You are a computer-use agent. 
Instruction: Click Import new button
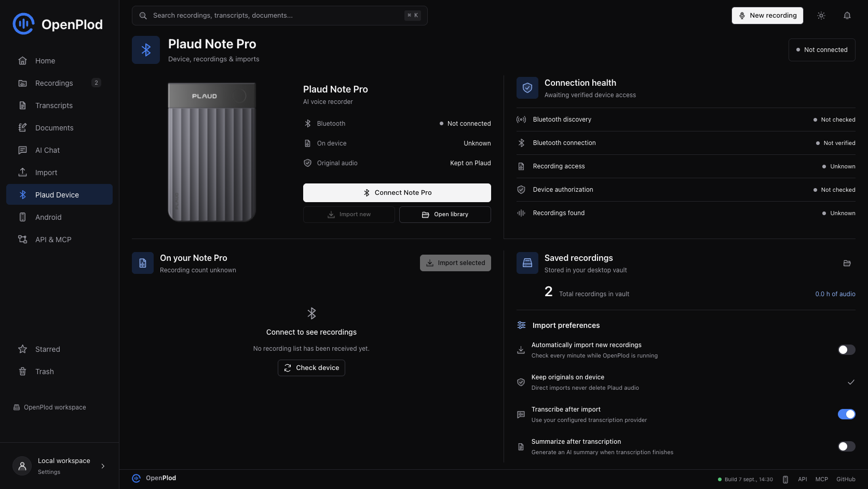tap(349, 215)
